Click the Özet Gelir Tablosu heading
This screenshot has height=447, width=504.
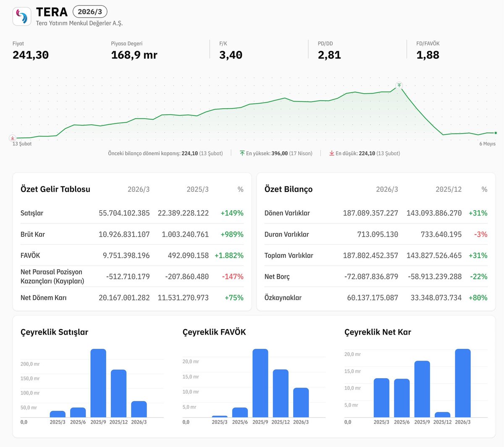[x=55, y=189]
